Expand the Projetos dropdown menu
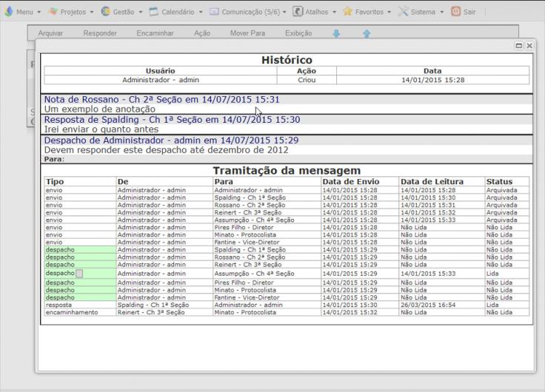The image size is (545, 392). pos(73,12)
